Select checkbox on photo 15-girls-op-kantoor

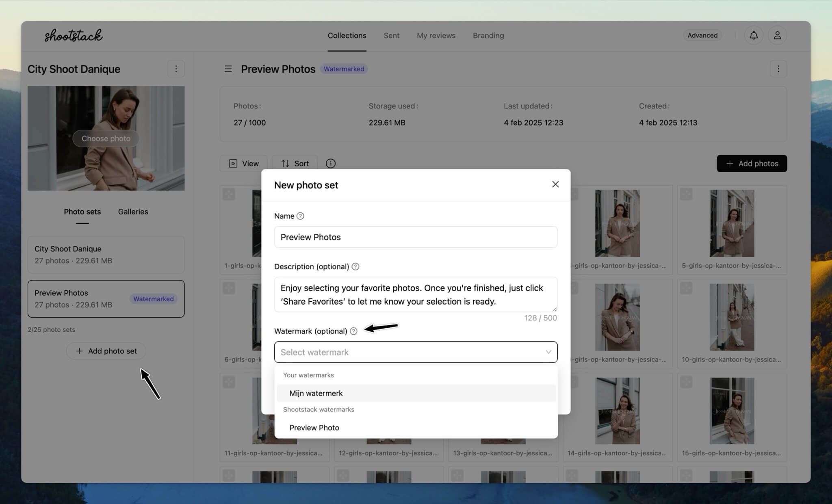[x=686, y=382]
